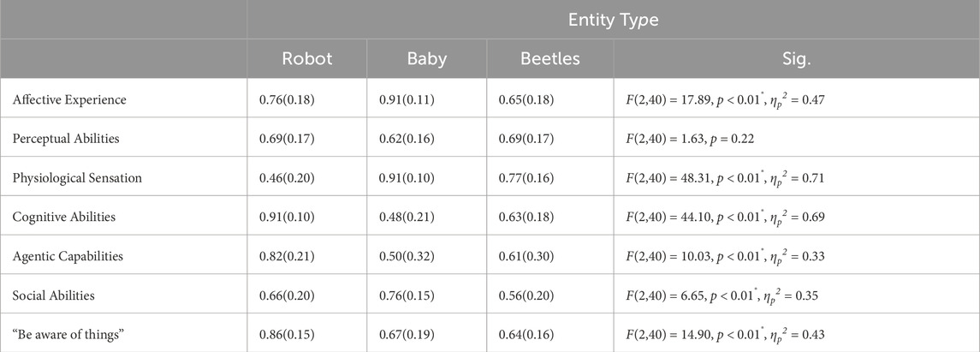Select the "Be aware of things" row label
Viewport: 980px width, 352px height.
coord(64,335)
